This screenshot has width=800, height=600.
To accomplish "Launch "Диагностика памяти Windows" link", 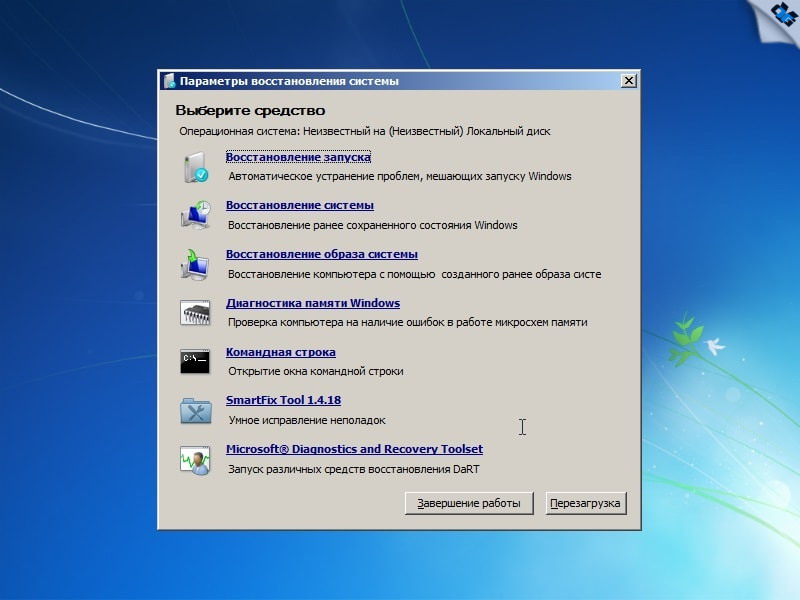I will (312, 303).
